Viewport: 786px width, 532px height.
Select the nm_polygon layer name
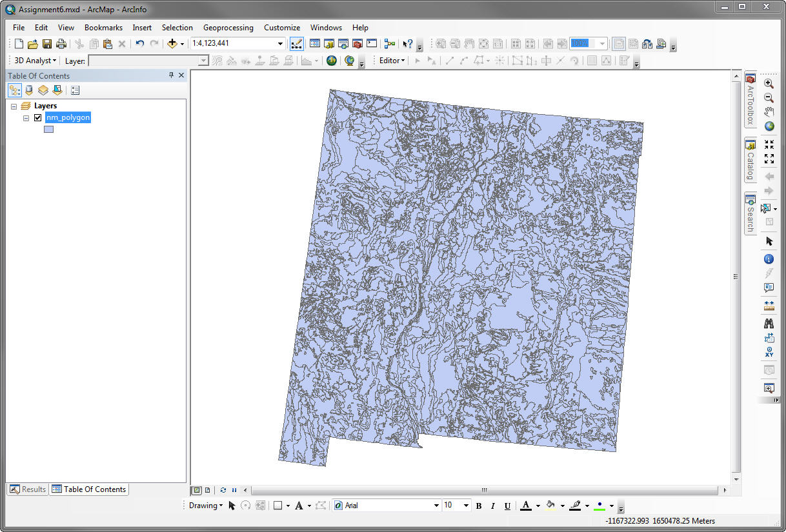pos(68,118)
